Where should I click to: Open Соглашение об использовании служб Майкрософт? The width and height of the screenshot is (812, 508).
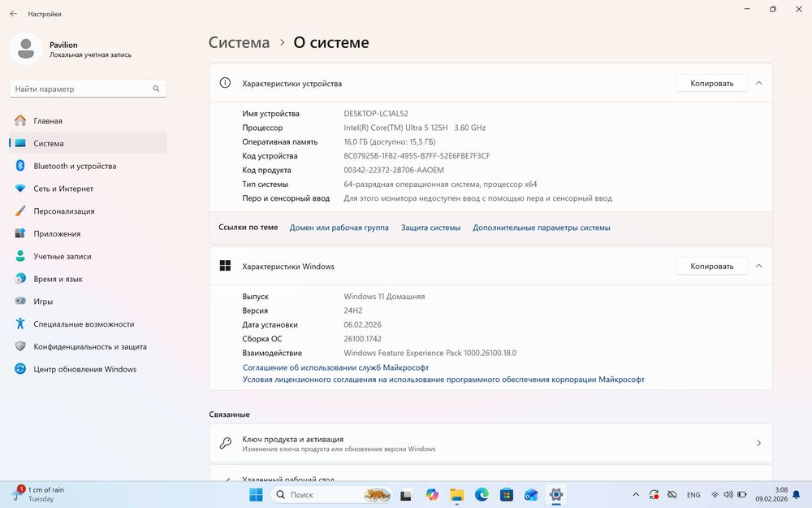tap(335, 367)
